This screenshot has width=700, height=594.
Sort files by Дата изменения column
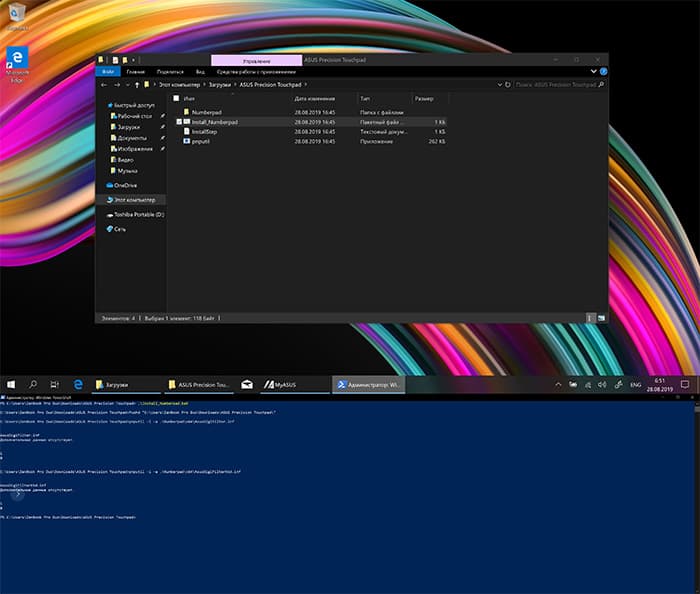[x=313, y=99]
